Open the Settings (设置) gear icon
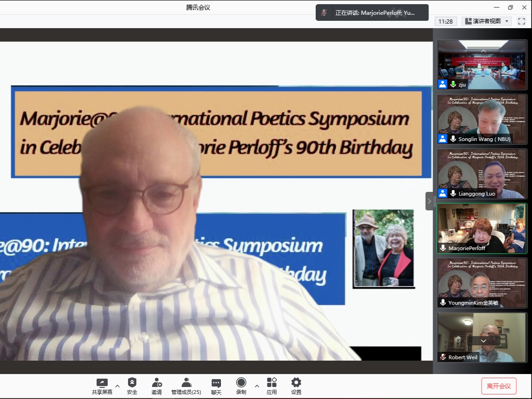This screenshot has width=532, height=399. (x=296, y=383)
